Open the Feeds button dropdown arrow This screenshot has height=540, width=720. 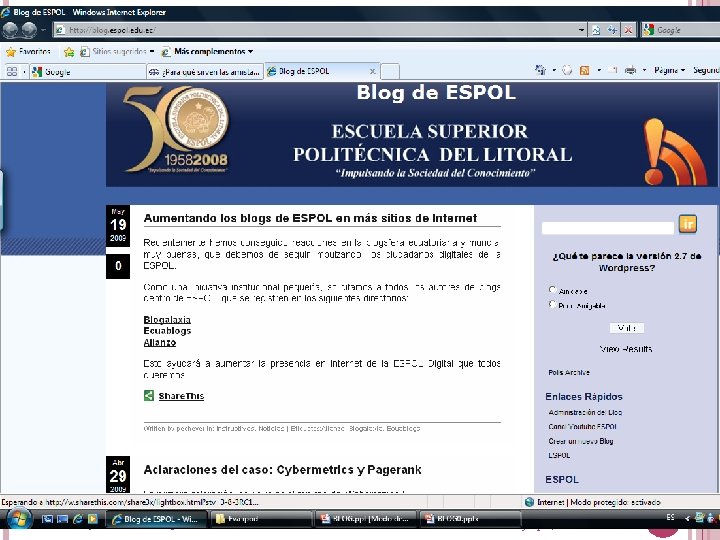(599, 70)
